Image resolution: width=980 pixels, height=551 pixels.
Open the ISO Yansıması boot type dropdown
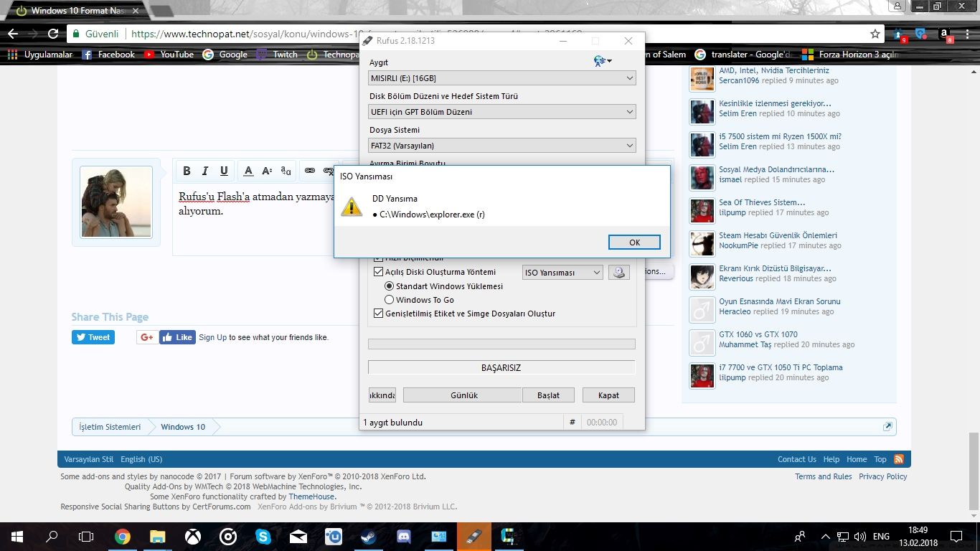562,273
